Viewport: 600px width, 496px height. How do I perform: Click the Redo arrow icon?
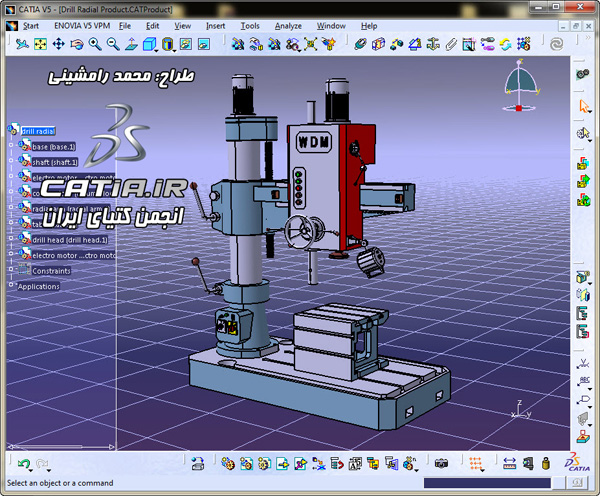point(42,463)
